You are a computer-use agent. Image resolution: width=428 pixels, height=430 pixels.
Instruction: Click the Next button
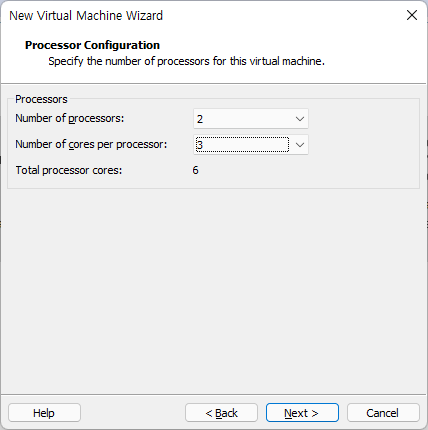pos(302,413)
